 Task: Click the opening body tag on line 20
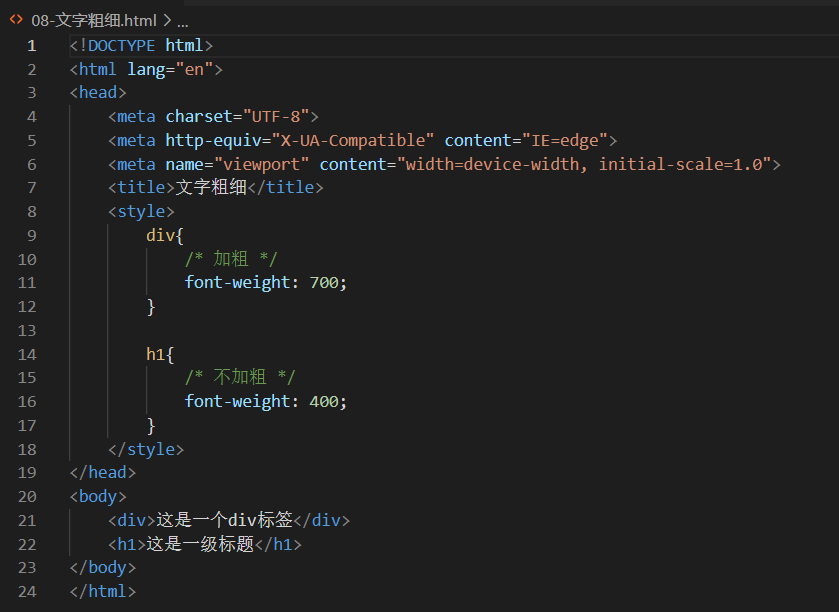tap(98, 496)
